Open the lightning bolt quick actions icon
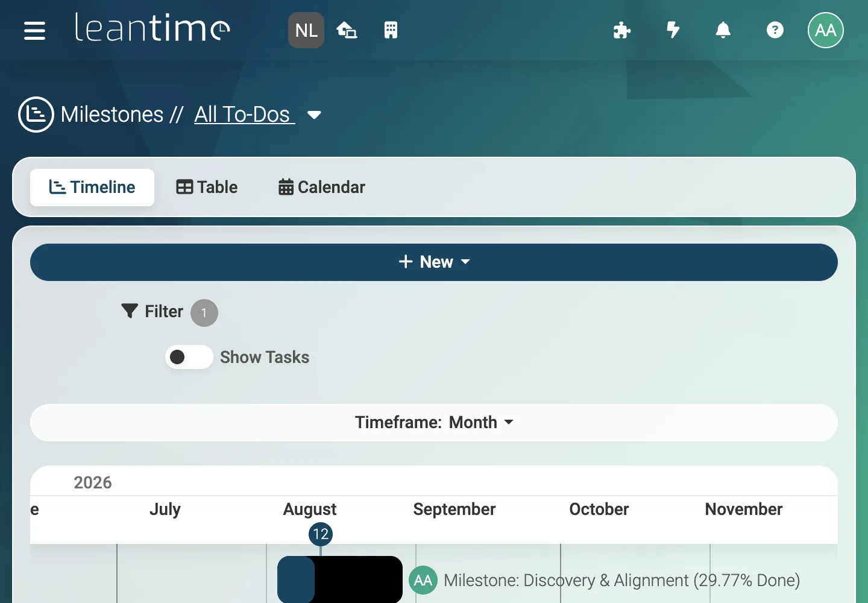This screenshot has height=603, width=868. click(673, 30)
